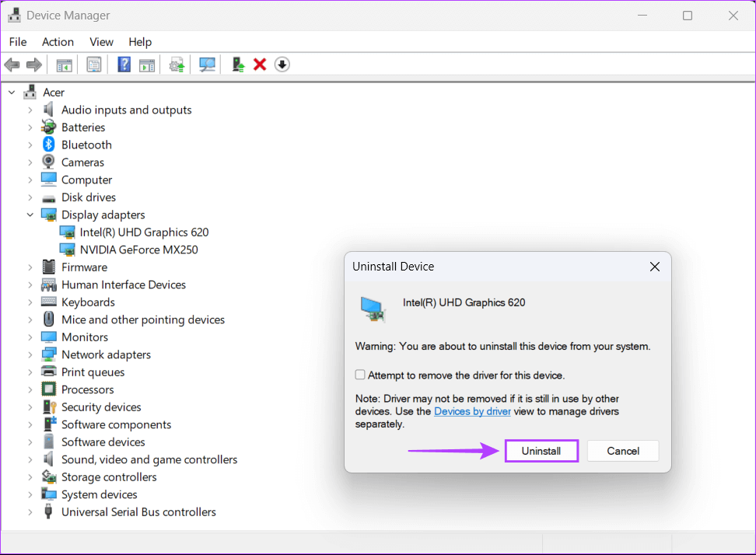
Task: Click Cancel in Uninstall Device dialog
Action: pos(623,451)
